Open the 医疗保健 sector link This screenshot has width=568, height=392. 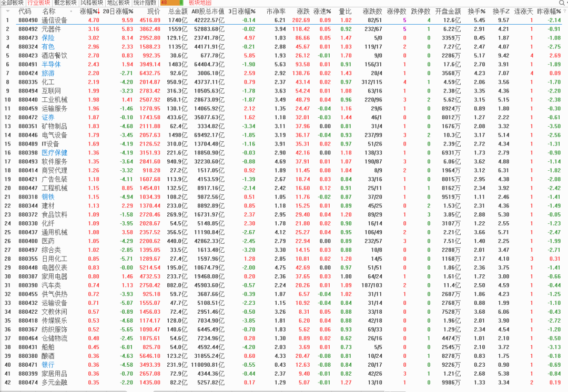(55, 153)
